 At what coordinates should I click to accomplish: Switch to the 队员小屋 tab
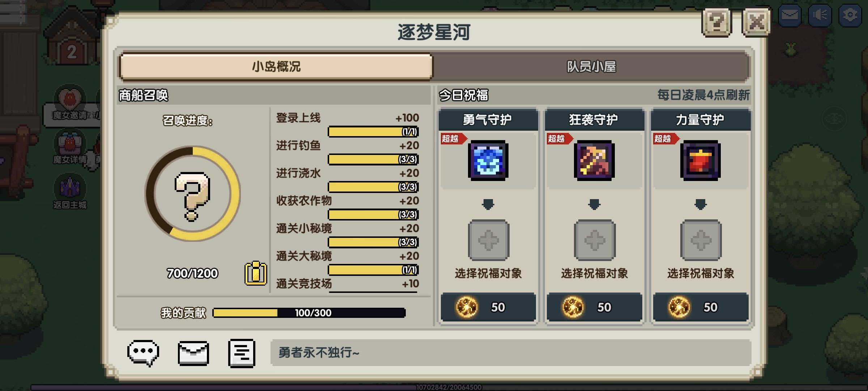point(591,67)
